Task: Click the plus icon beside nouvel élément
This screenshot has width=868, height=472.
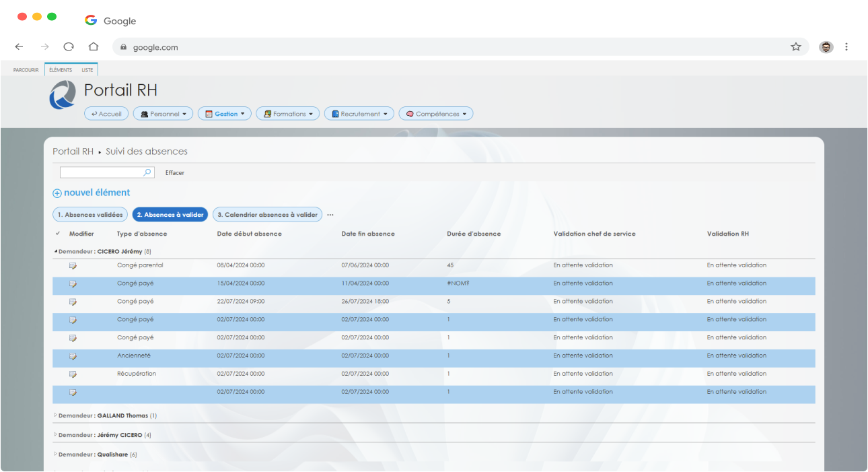Action: pos(57,193)
